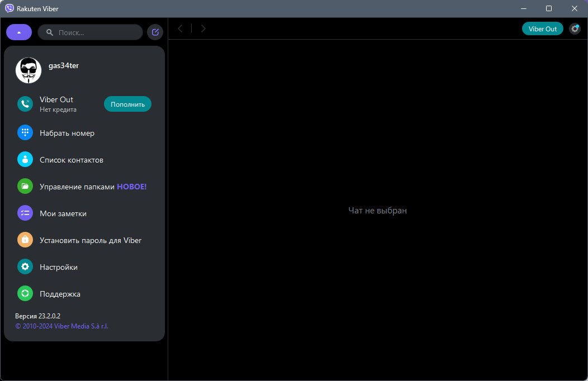
Task: Click the contacts list person icon
Action: click(25, 160)
